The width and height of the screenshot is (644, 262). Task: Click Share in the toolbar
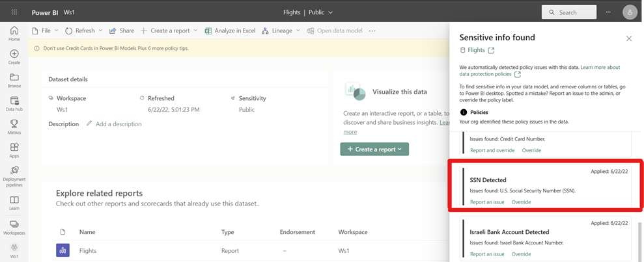[122, 31]
